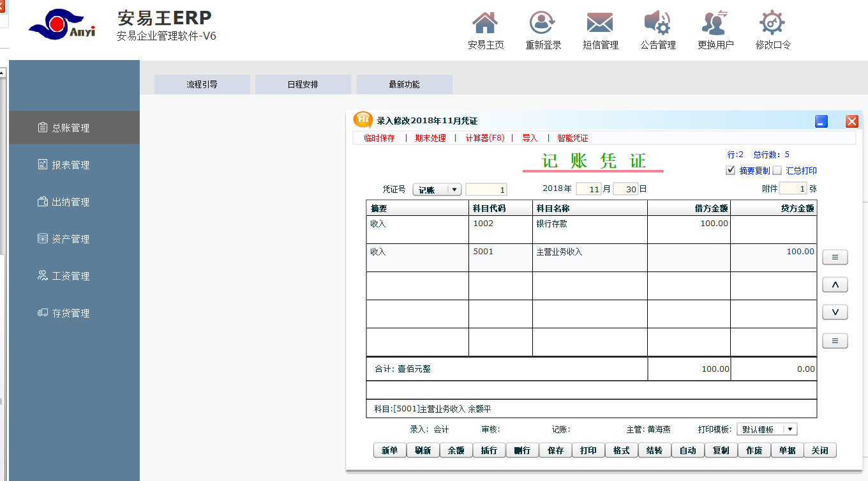
Task: Switch to the 流程引导 tab
Action: pyautogui.click(x=202, y=84)
